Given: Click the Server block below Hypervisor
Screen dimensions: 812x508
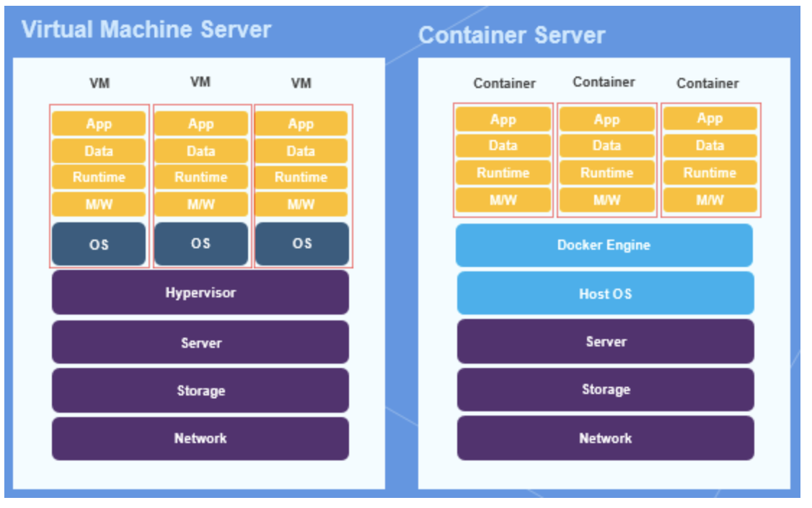Looking at the screenshot, I should click(200, 342).
